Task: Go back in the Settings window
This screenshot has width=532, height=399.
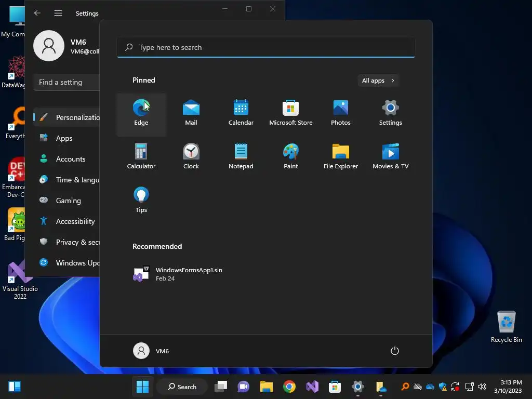Action: coord(37,13)
